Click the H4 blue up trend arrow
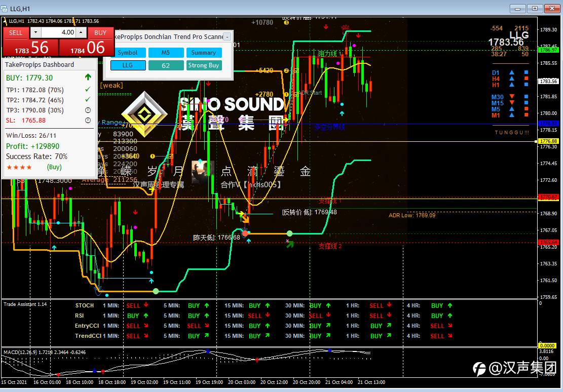 click(x=512, y=79)
